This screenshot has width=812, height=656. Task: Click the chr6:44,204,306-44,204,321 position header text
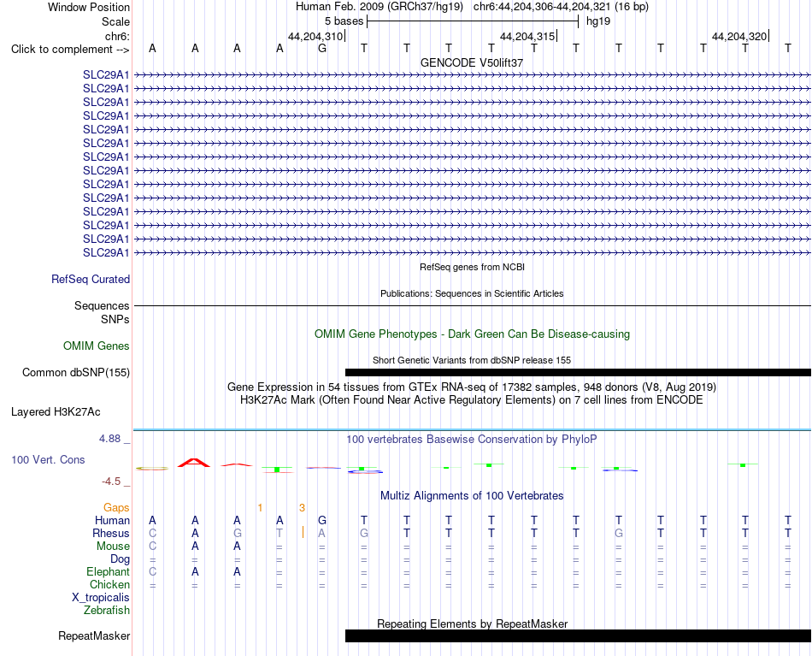click(x=561, y=7)
